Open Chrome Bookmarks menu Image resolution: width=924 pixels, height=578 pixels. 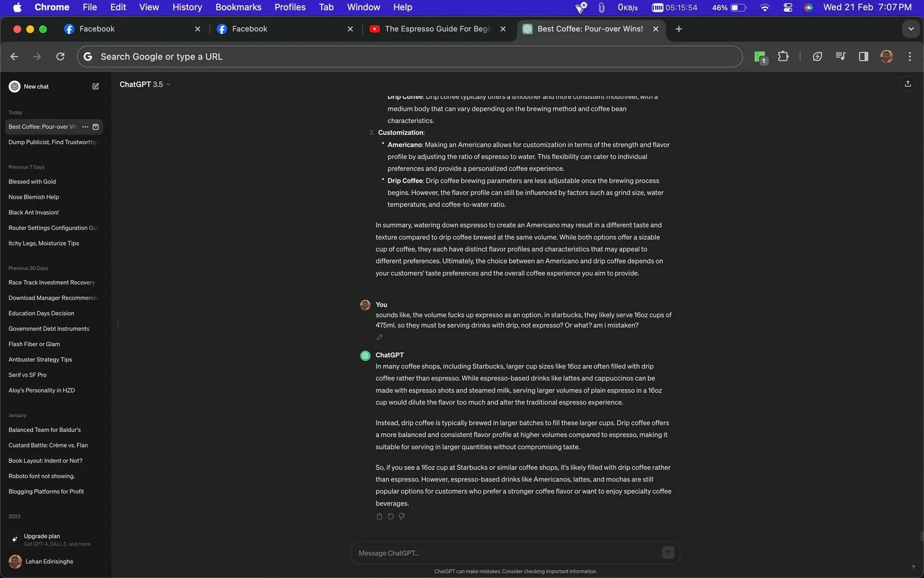(238, 7)
